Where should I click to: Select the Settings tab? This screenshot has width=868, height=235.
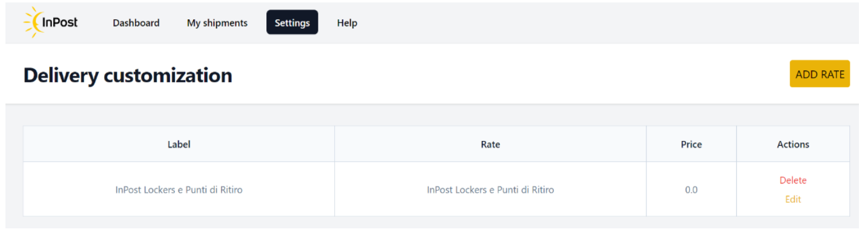292,22
